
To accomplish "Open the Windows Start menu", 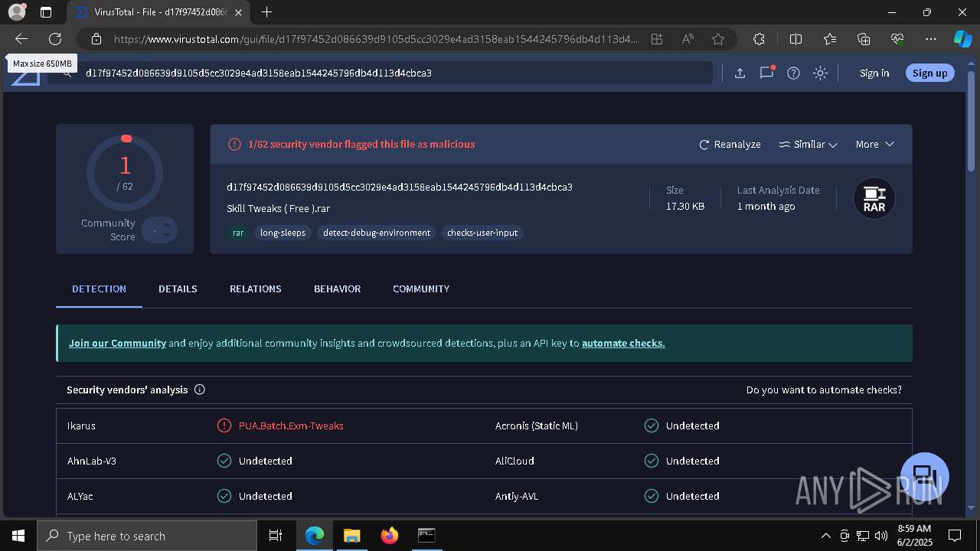I will (x=18, y=536).
